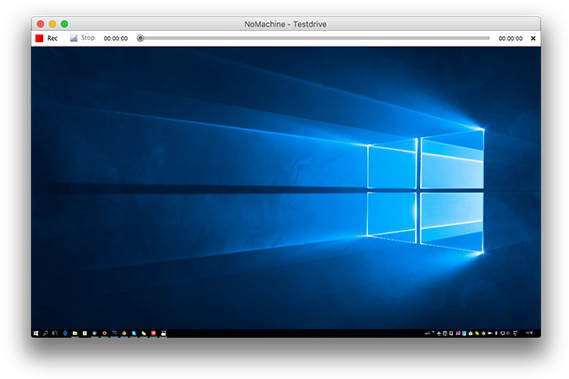Launch Microsoft Edge from the taskbar

[65, 333]
